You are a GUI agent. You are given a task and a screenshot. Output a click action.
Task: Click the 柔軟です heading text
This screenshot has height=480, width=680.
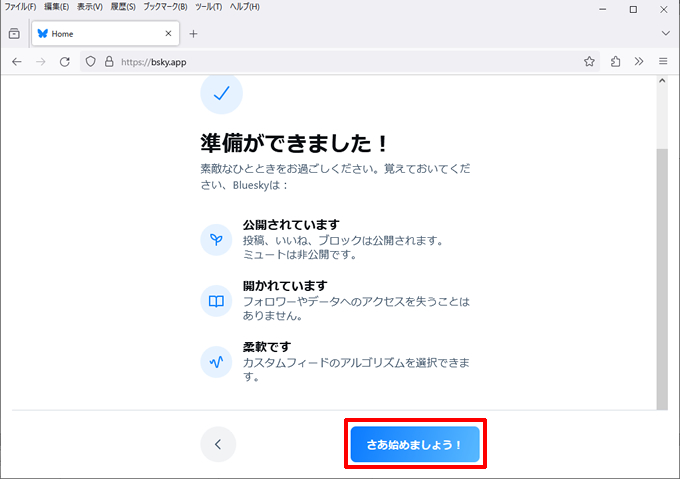coord(267,347)
